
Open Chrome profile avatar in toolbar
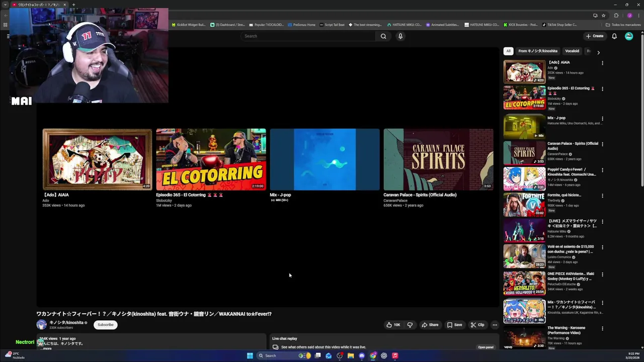coord(629,15)
